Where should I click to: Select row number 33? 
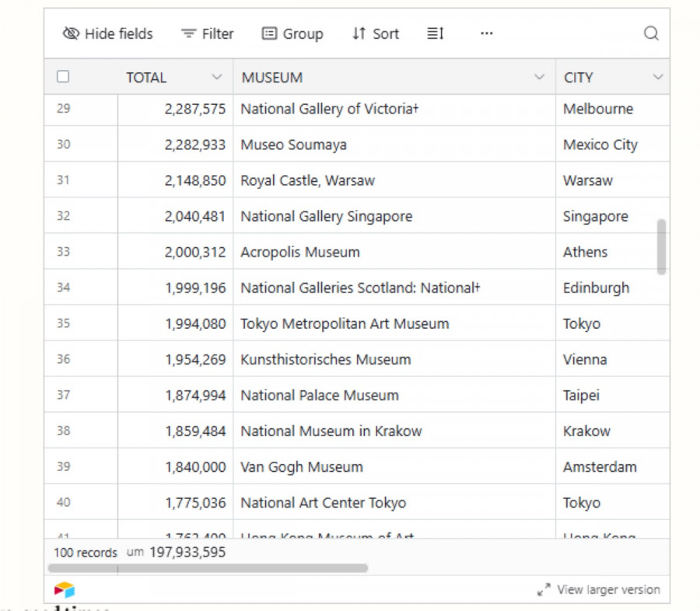[63, 252]
